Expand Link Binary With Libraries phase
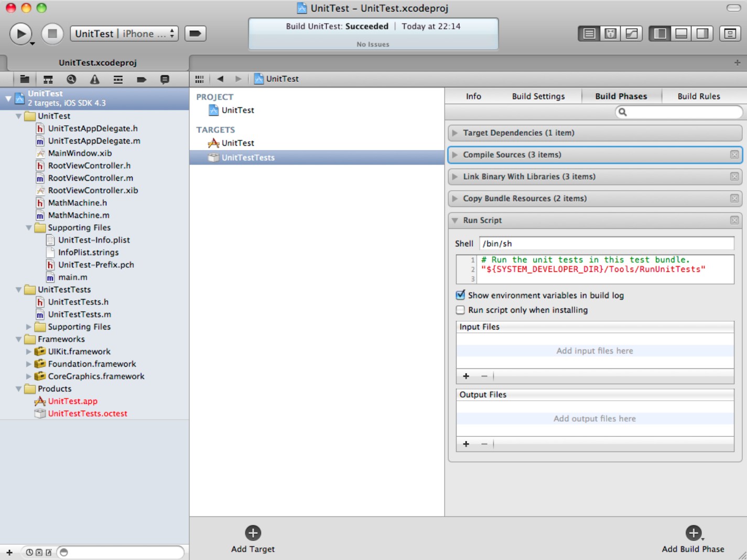 pyautogui.click(x=455, y=177)
